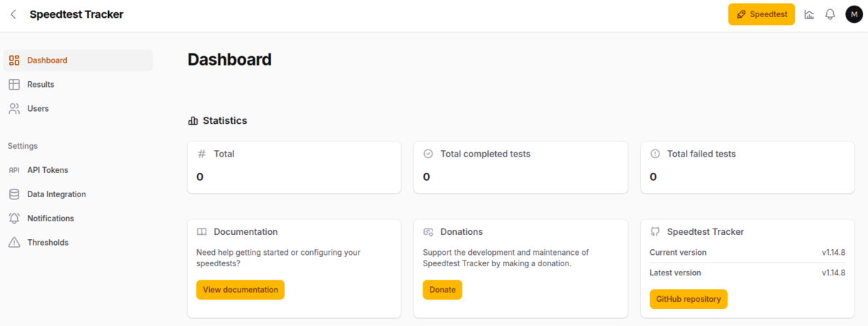The height and width of the screenshot is (326, 868).
Task: Click the sidebar Notifications bell icon
Action: 14,219
